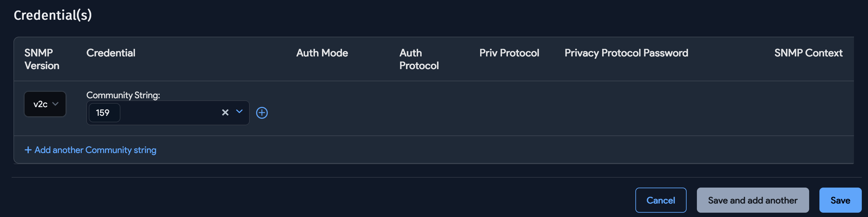Click the Priv Protocol column header
The width and height of the screenshot is (868, 217).
click(x=509, y=53)
